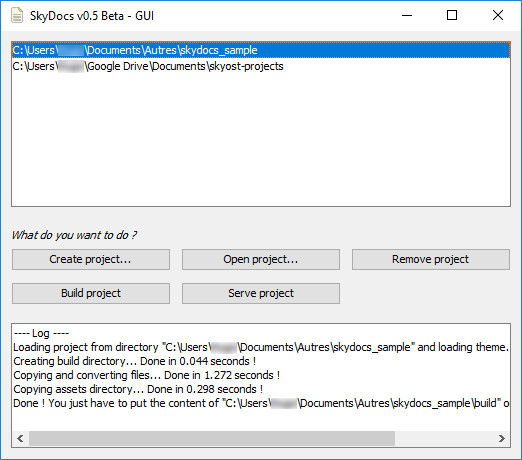Click empty area of the project list
Screen dimensions: 522x460
click(x=261, y=140)
